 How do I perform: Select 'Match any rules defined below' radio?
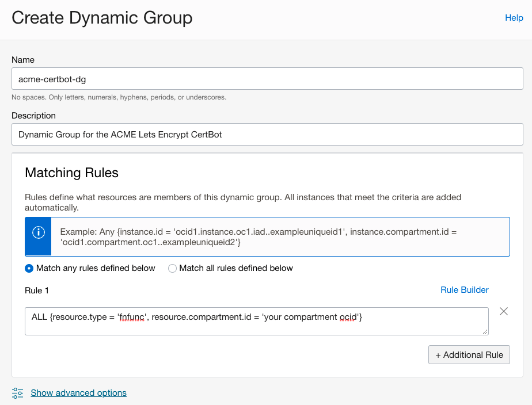pyautogui.click(x=29, y=268)
